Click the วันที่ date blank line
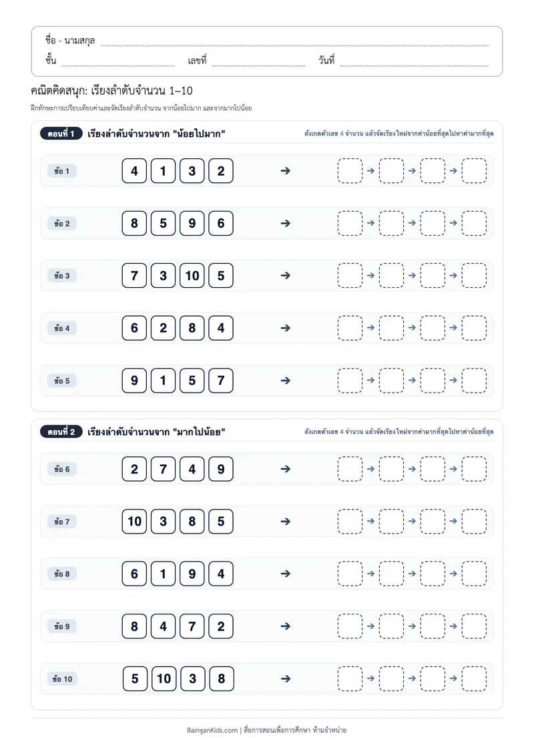 [x=414, y=64]
